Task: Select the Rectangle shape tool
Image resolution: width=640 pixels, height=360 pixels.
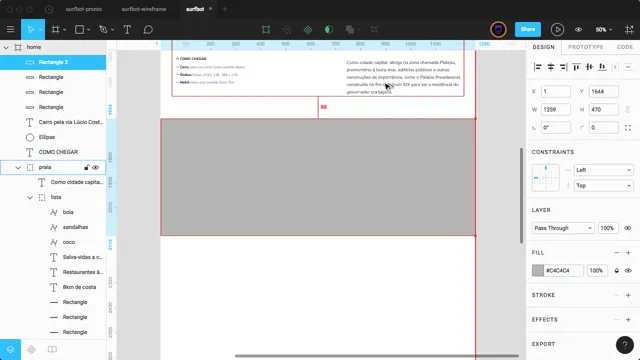Action: (x=79, y=29)
